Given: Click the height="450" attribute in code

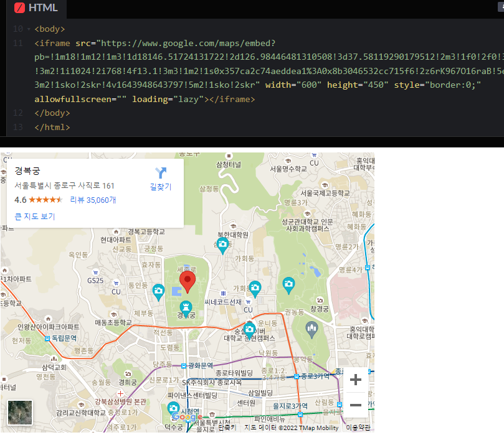Looking at the screenshot, I should (358, 85).
